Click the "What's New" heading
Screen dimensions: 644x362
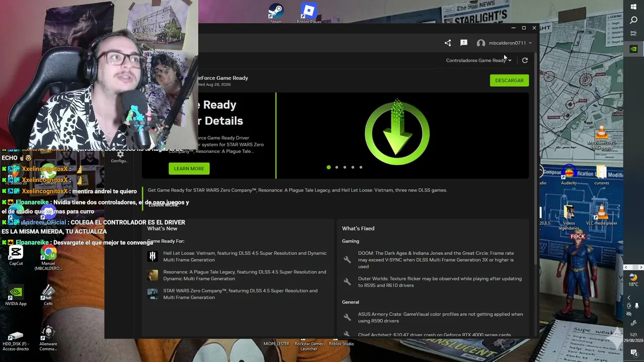pos(162,229)
